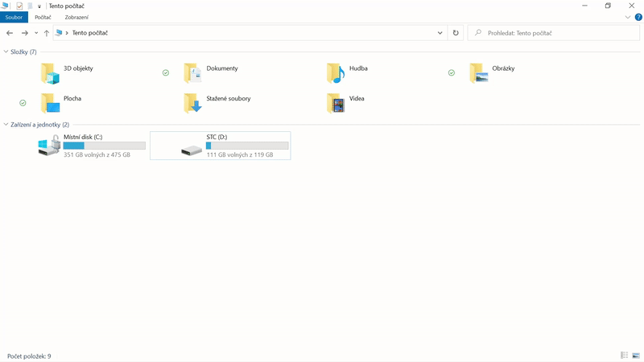Open the 3D objekty folder

(51, 74)
